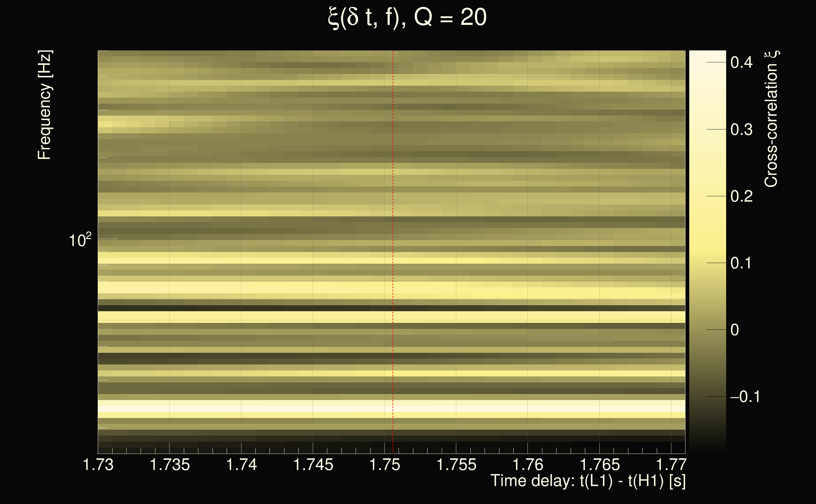The height and width of the screenshot is (504, 816).
Task: Click the 1.74 x-axis tick label
Action: [242, 465]
